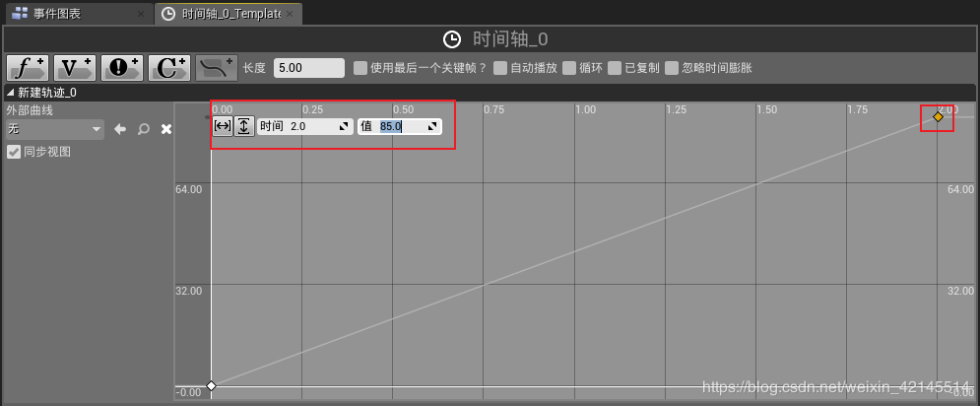Enable 自动播放 checkbox
The width and height of the screenshot is (980, 406).
(x=500, y=68)
